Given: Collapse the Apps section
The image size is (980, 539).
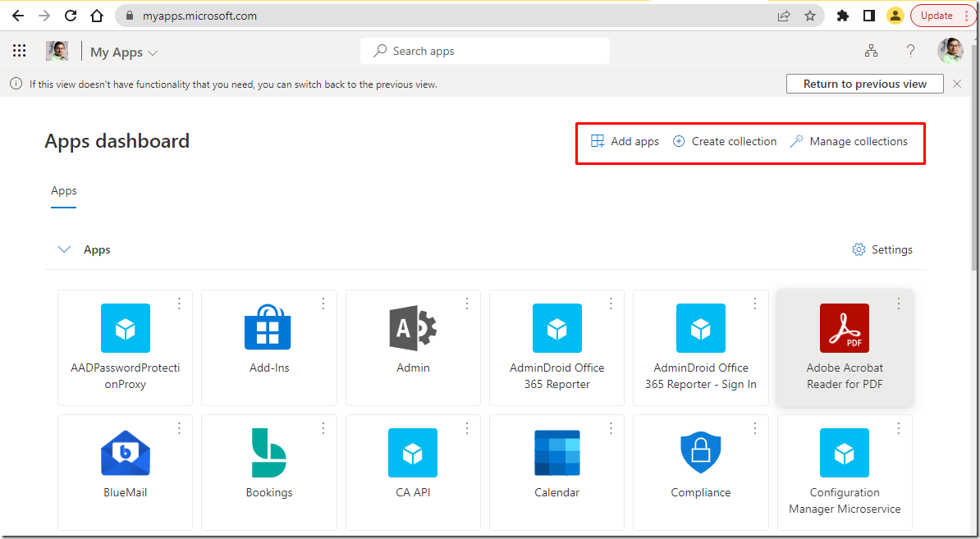Looking at the screenshot, I should 64,249.
